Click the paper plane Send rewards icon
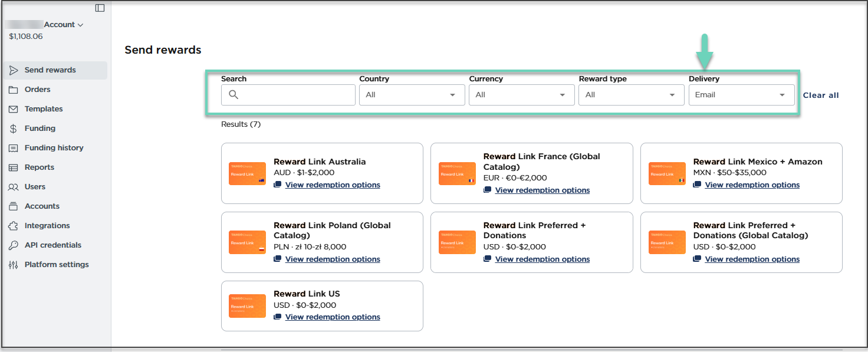Screen dimensions: 868x352 tap(14, 70)
